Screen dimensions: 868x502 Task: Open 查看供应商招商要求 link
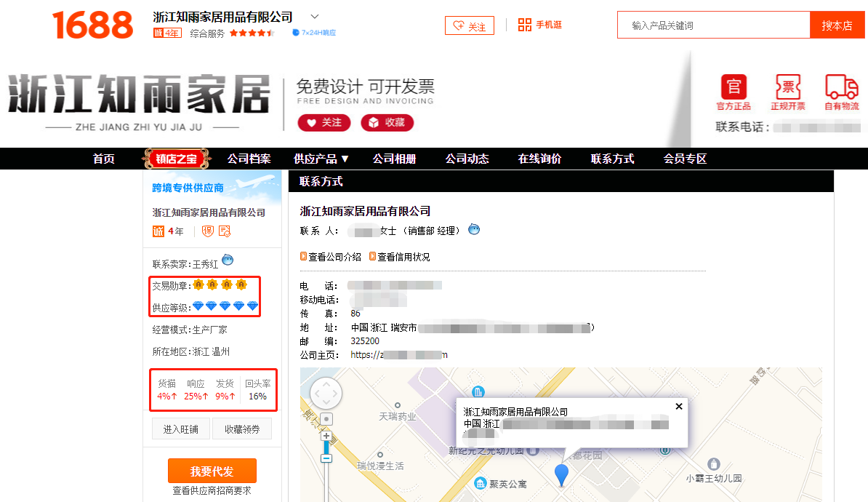[x=212, y=491]
